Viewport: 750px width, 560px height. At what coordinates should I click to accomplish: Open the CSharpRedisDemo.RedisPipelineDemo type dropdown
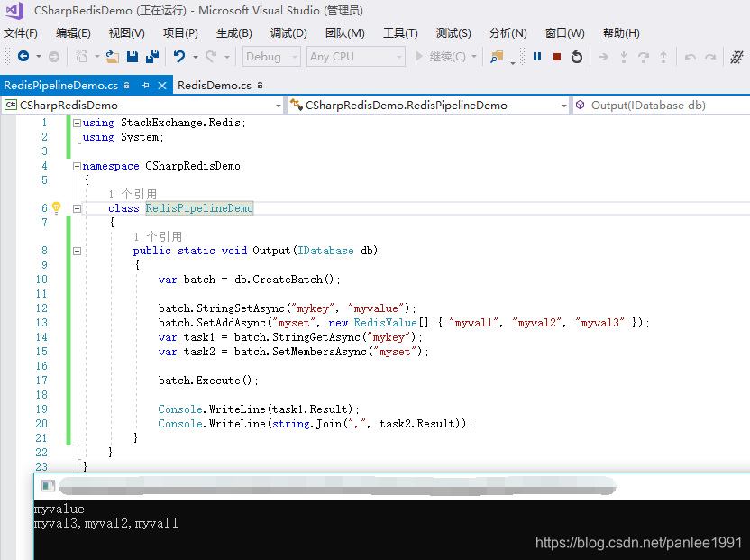[428, 106]
